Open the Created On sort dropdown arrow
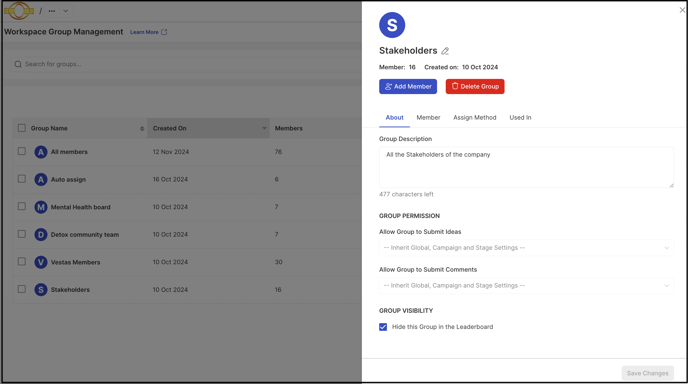688x384 pixels. (264, 128)
